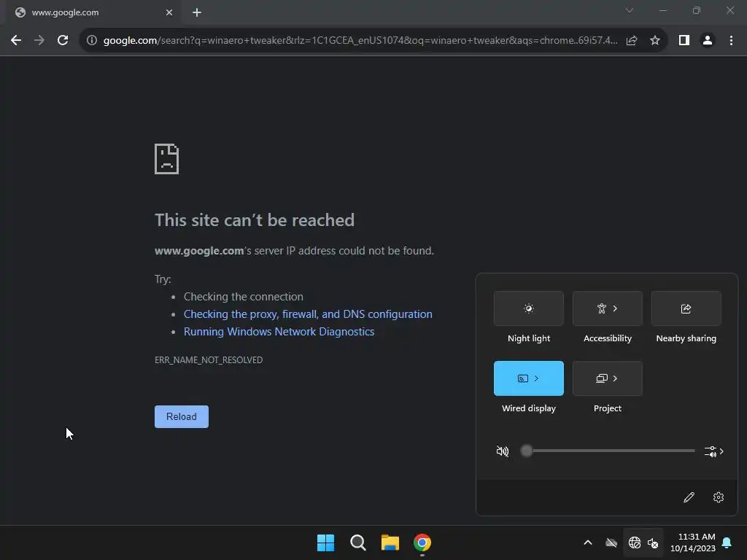Open File Explorer from the taskbar
Screen dimensions: 747x560
click(x=390, y=542)
